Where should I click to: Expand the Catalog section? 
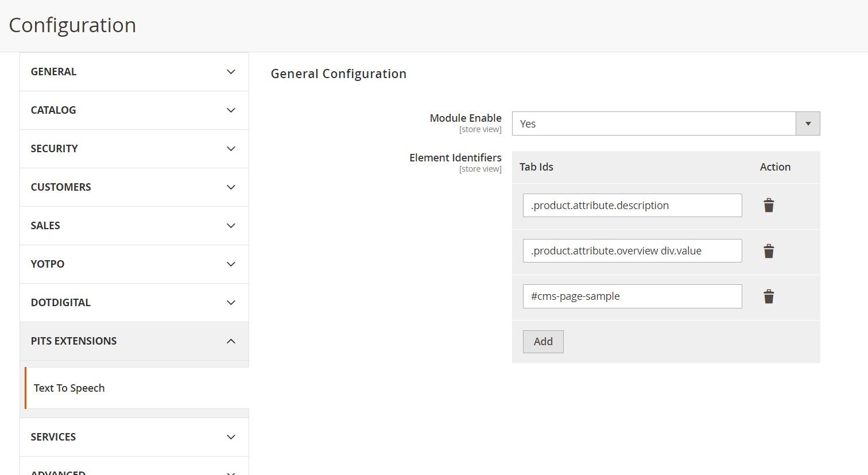(134, 110)
